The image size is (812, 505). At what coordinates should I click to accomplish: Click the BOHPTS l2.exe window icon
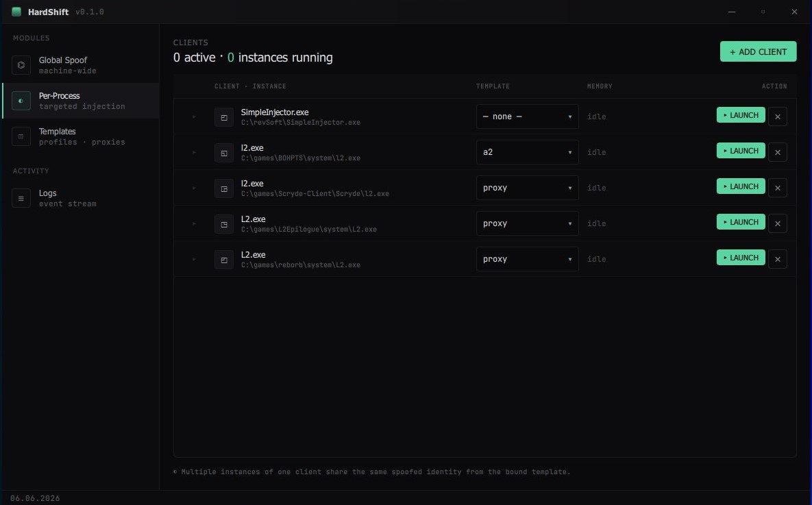tap(223, 153)
